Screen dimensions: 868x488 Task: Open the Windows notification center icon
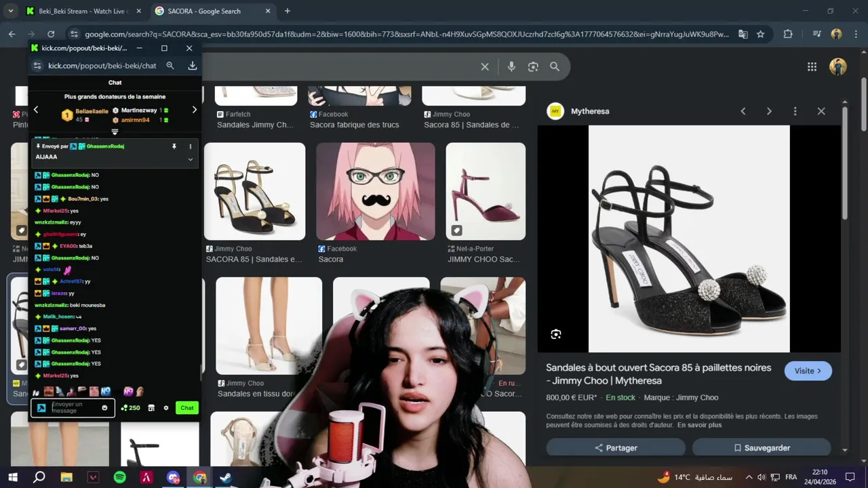pos(850,477)
